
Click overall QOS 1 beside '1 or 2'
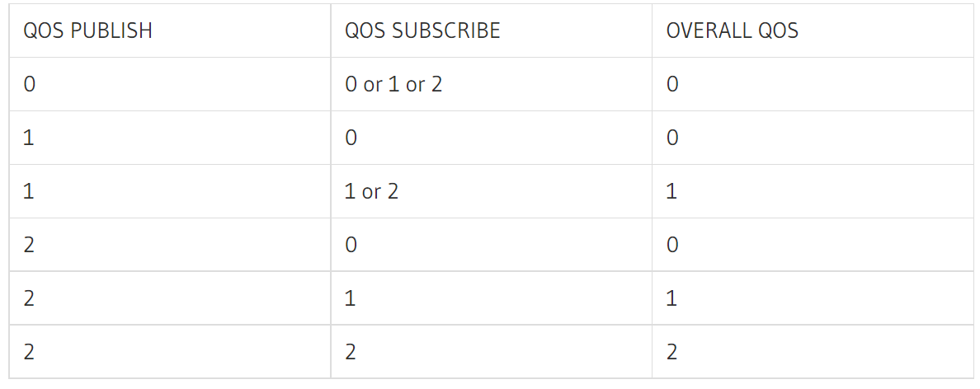(x=671, y=191)
